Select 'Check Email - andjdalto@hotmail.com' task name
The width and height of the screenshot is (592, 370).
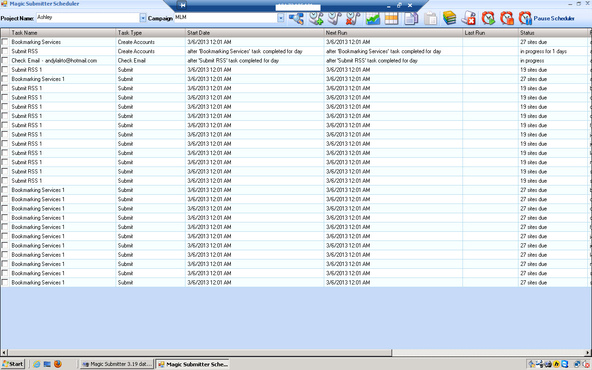click(54, 60)
